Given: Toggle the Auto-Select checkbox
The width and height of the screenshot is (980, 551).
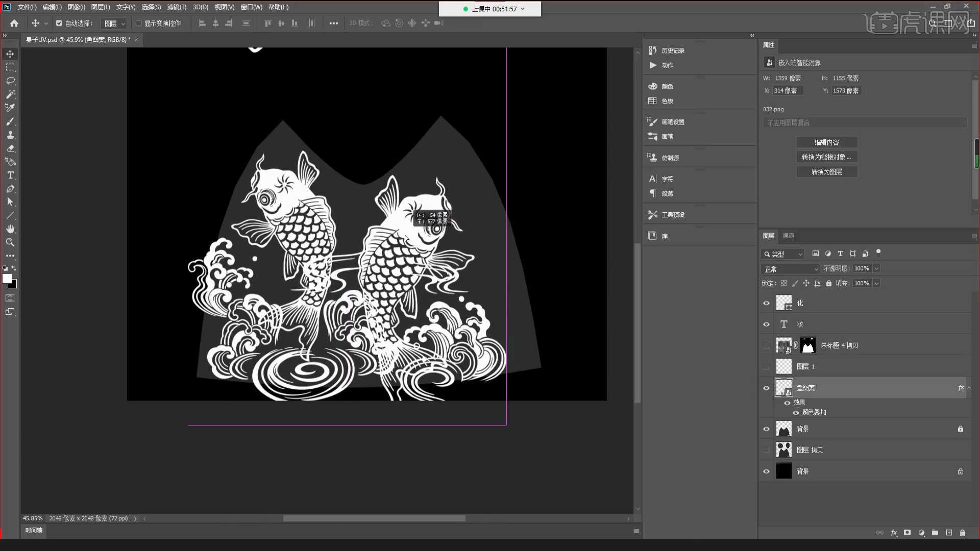Looking at the screenshot, I should (59, 23).
